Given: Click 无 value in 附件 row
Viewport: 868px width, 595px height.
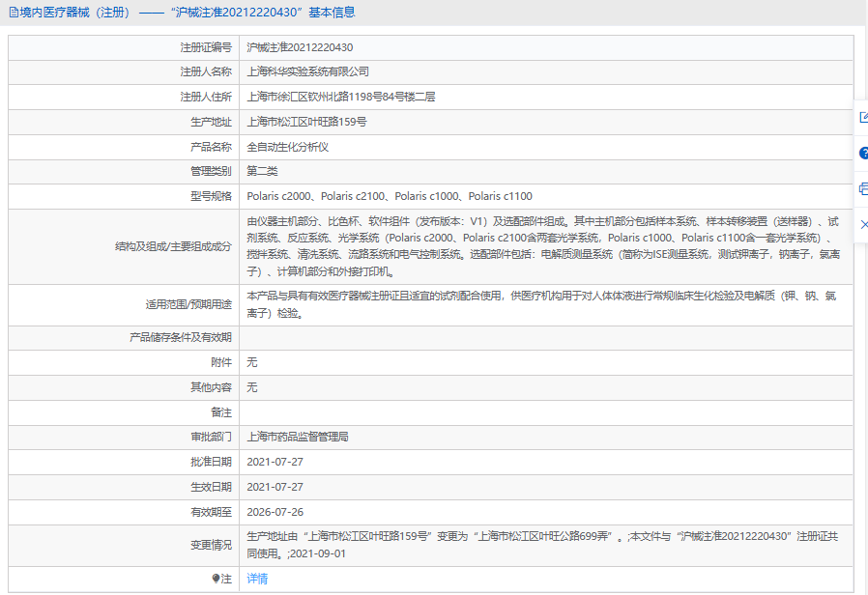Looking at the screenshot, I should tap(252, 362).
